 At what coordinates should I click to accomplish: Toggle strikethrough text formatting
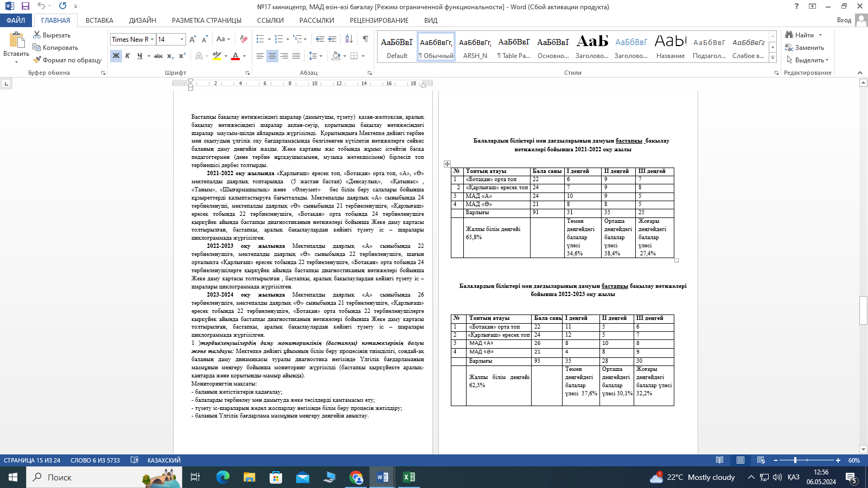click(158, 56)
